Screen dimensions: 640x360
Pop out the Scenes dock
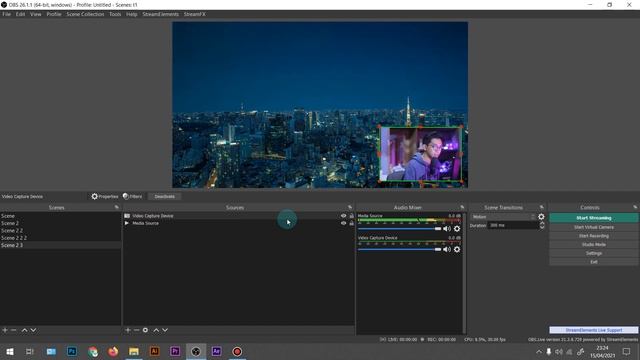117,207
